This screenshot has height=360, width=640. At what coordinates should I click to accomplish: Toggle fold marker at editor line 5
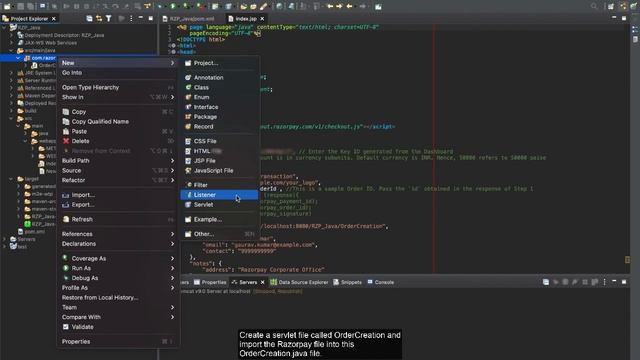(173, 52)
